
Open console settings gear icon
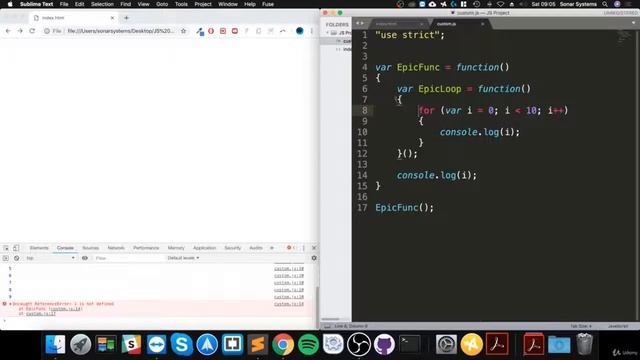[x=314, y=258]
